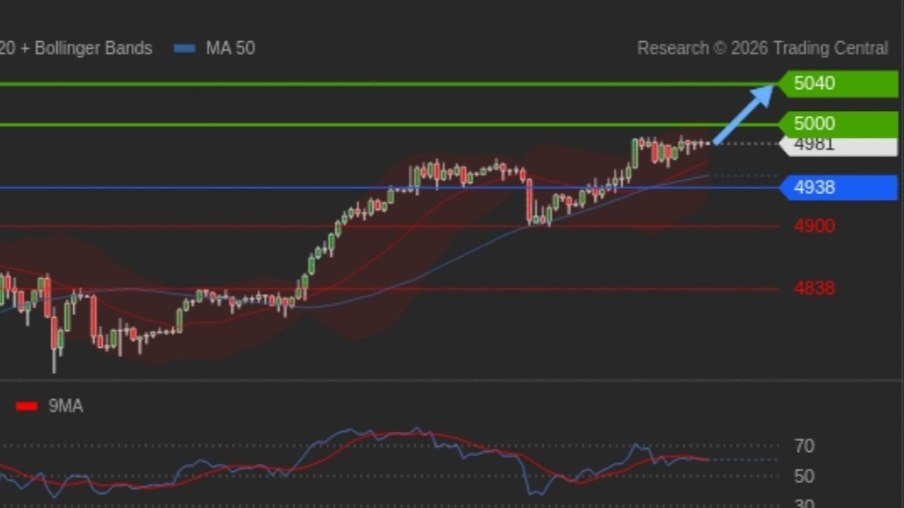This screenshot has height=508, width=904.
Task: Click the blue MA 50 legend swatch
Action: (x=184, y=49)
